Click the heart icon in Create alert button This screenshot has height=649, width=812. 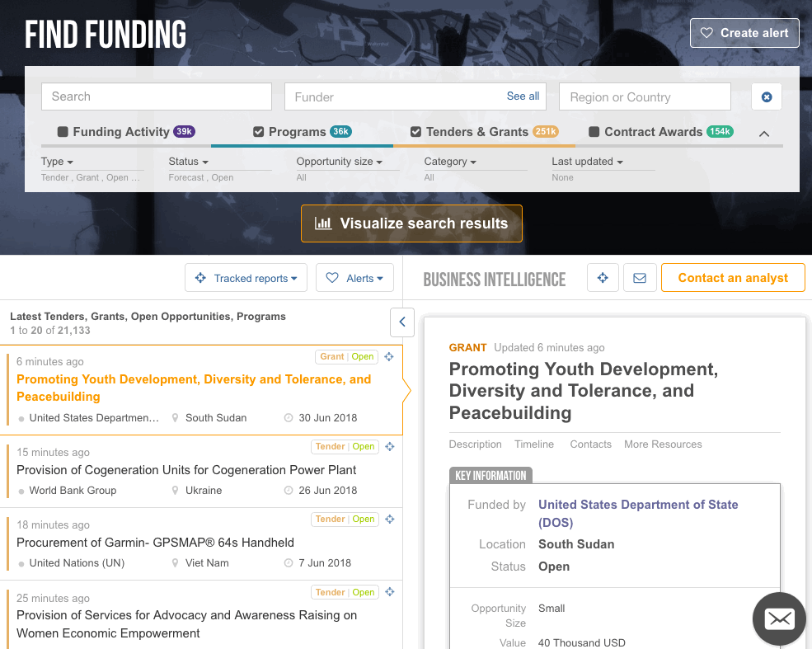[x=706, y=33]
